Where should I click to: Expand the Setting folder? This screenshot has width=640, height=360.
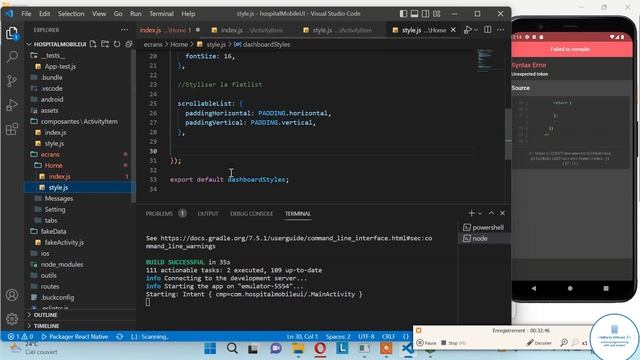(x=55, y=209)
